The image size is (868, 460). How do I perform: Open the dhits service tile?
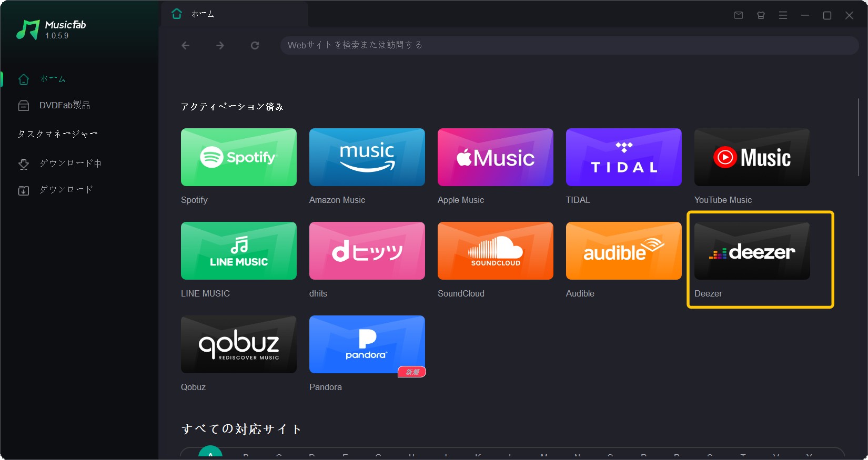point(367,251)
